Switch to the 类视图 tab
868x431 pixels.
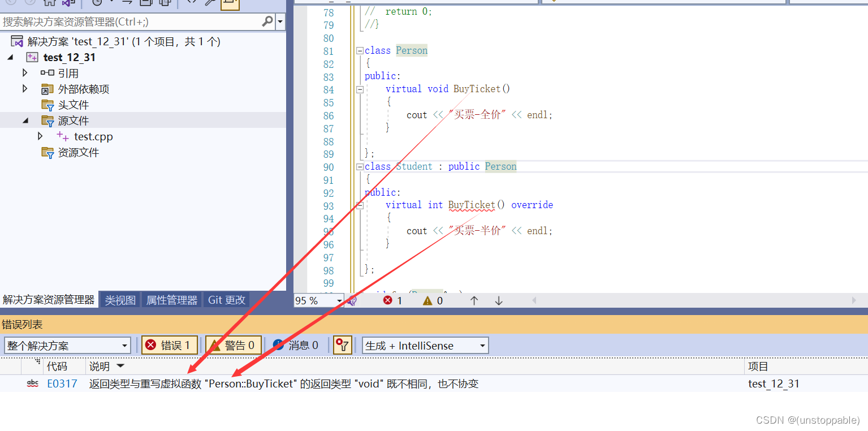coord(120,300)
